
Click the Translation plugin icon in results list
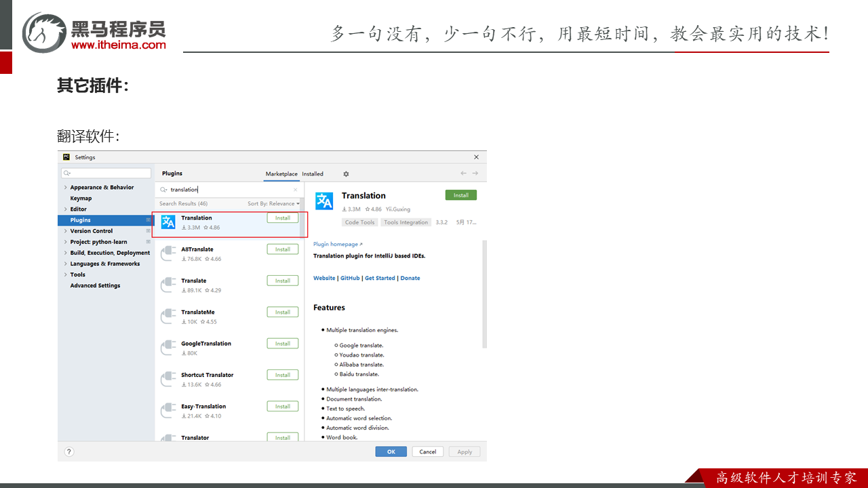pos(168,222)
